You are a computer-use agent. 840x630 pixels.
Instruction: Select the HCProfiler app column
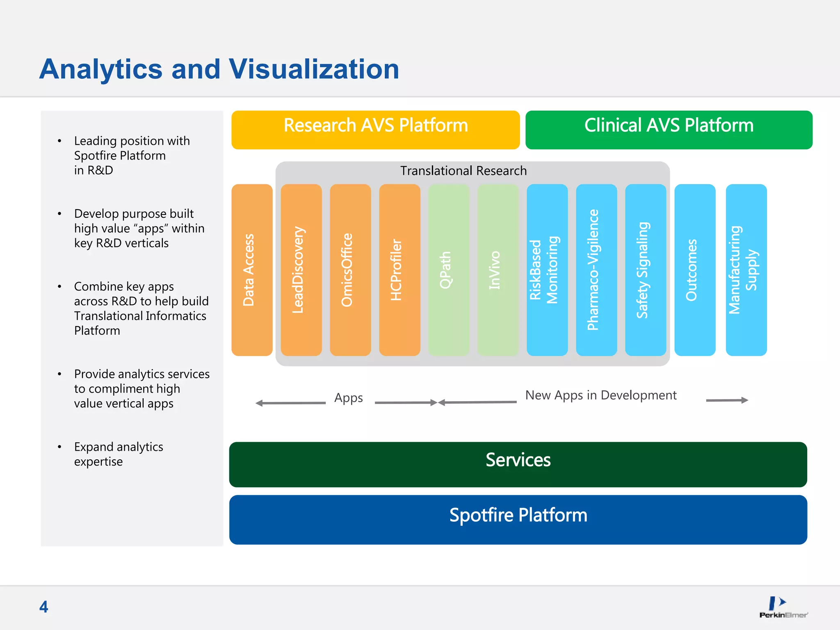[x=399, y=270]
